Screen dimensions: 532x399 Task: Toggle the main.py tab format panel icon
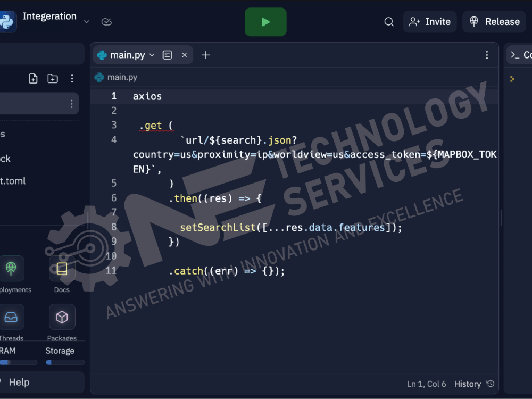coord(167,55)
